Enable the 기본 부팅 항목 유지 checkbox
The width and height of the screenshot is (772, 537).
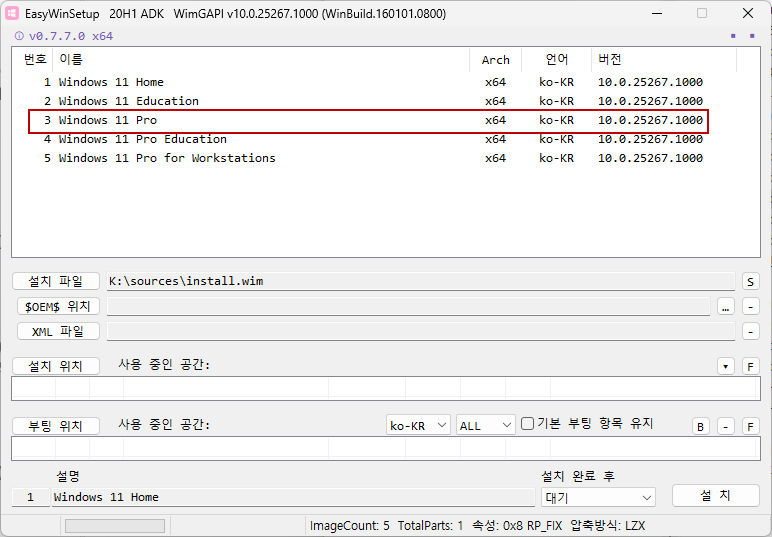(x=527, y=424)
